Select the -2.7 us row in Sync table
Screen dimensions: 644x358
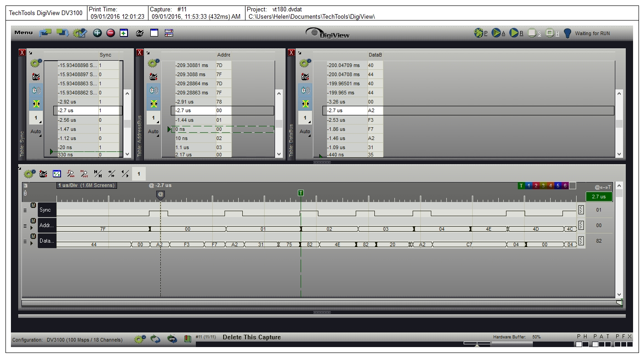coord(88,111)
